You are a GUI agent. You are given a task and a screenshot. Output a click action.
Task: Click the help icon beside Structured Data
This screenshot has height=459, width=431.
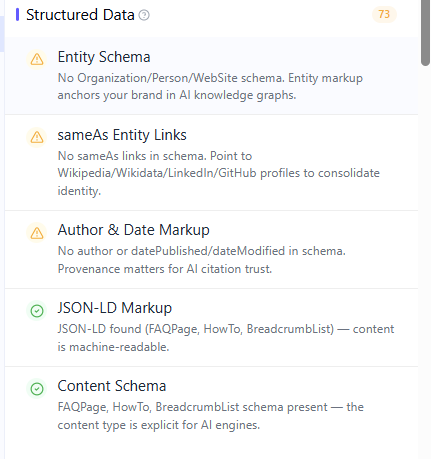144,15
